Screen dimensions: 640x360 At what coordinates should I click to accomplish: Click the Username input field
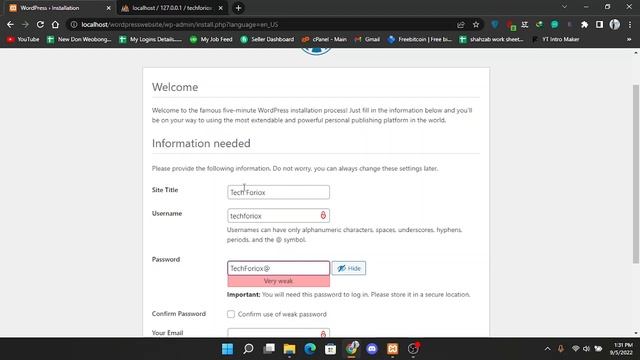click(x=278, y=216)
